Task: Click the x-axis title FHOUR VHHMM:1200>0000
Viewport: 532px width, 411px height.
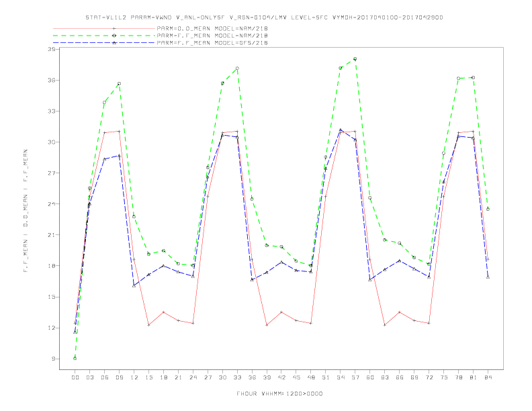Action: click(x=279, y=394)
